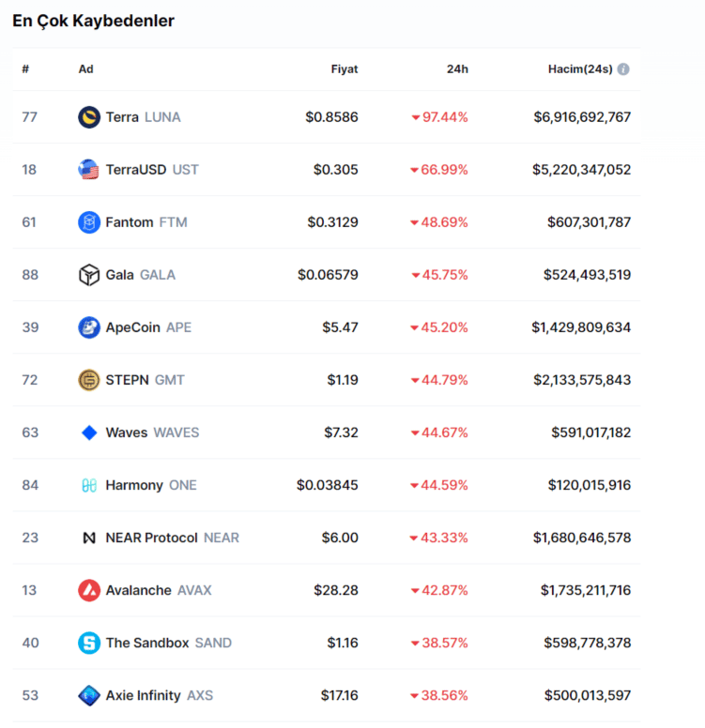The width and height of the screenshot is (705, 728).
Task: Open the NEAR Protocol name link
Action: pyautogui.click(x=152, y=538)
